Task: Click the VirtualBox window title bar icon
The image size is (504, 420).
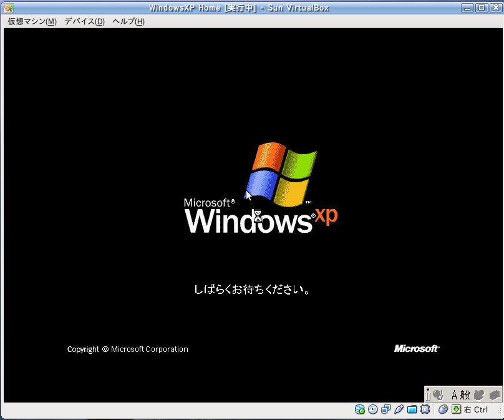Action: point(9,8)
